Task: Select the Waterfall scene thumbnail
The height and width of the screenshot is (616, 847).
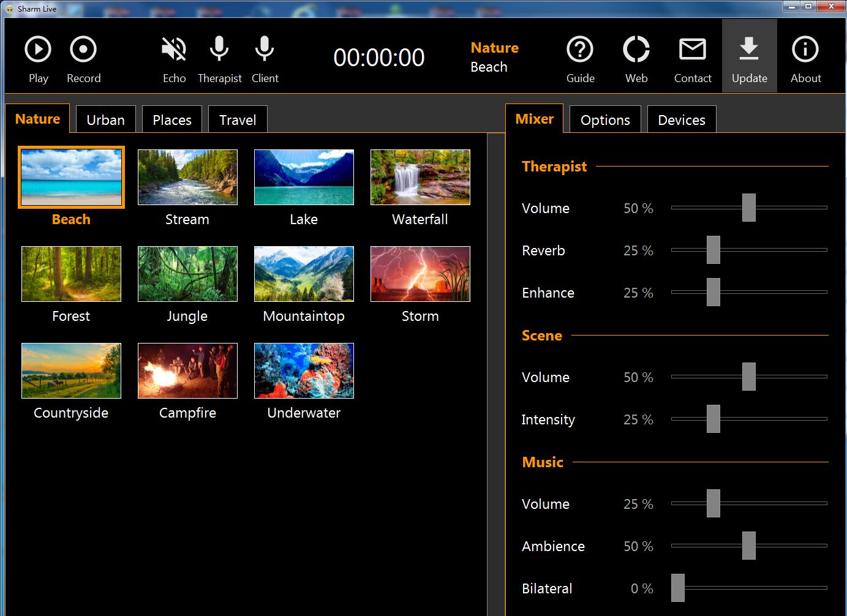Action: tap(420, 178)
